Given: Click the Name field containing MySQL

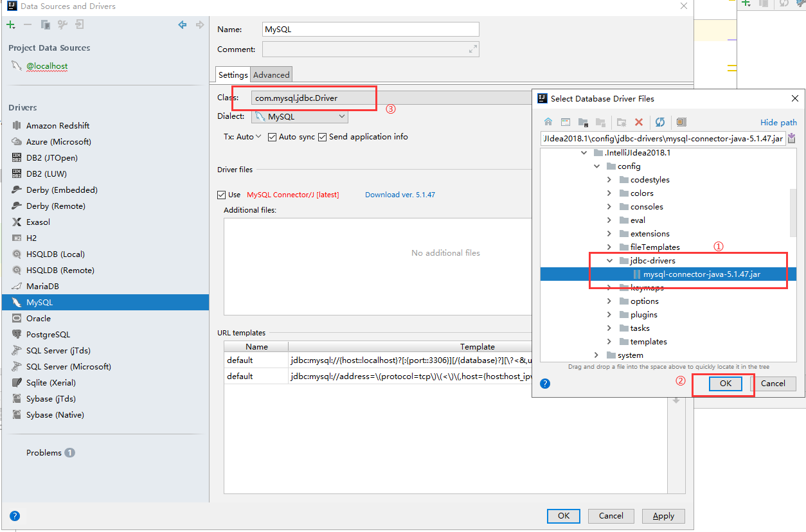Looking at the screenshot, I should 371,30.
